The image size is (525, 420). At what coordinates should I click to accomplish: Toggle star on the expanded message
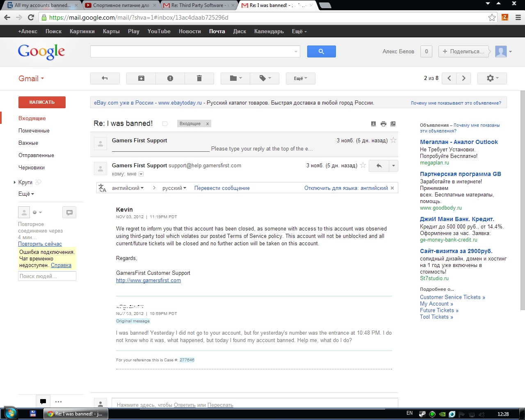pyautogui.click(x=363, y=165)
